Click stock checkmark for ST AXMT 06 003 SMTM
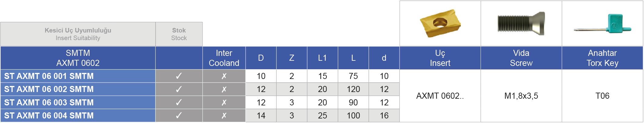 click(x=179, y=102)
